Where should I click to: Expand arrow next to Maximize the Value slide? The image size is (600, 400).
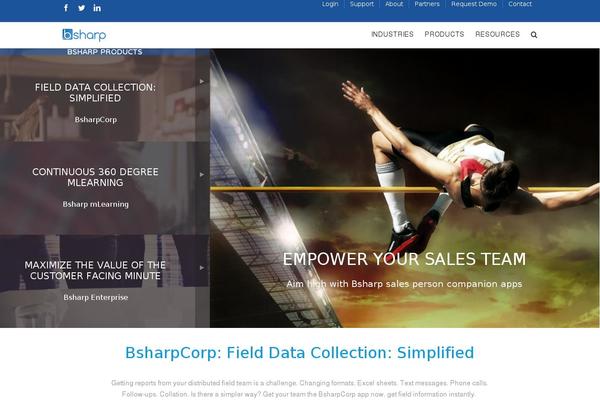[x=202, y=268]
